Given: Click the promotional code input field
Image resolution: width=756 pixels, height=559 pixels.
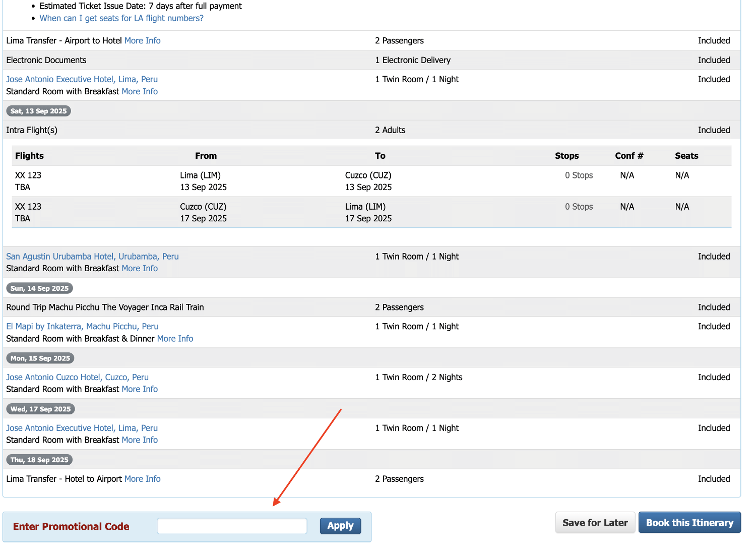Looking at the screenshot, I should 232,526.
